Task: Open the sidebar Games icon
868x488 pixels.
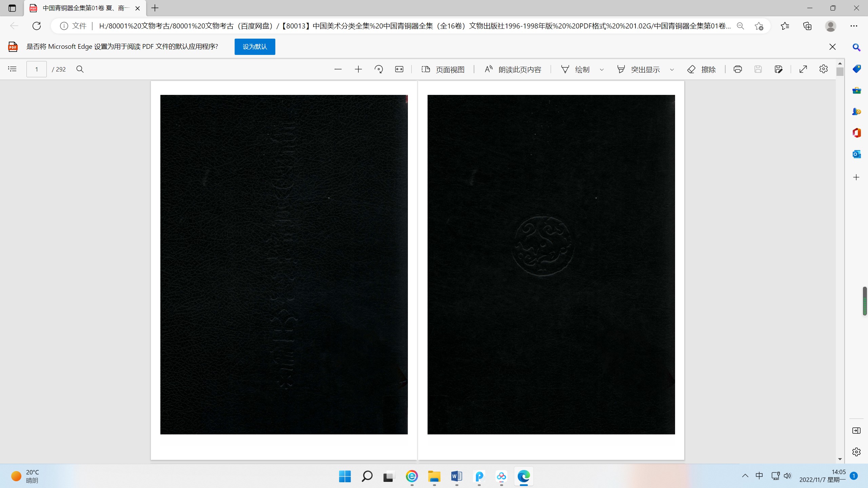Action: (856, 111)
